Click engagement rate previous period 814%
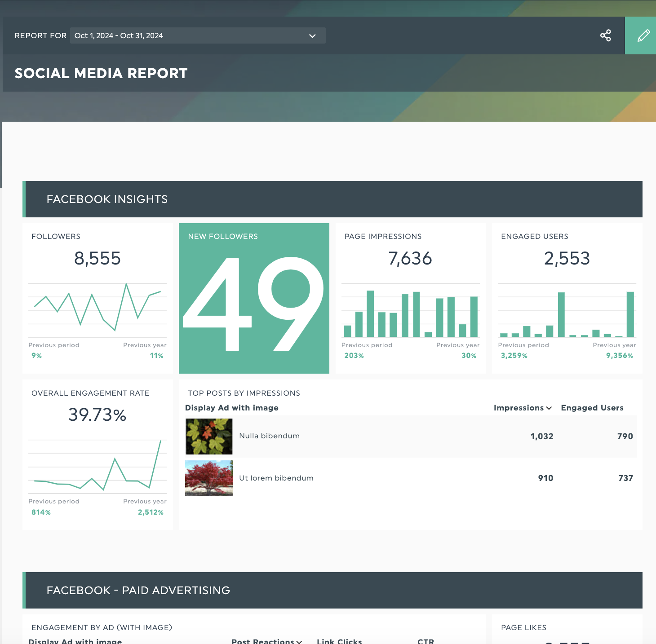Image resolution: width=656 pixels, height=644 pixels. click(x=41, y=512)
